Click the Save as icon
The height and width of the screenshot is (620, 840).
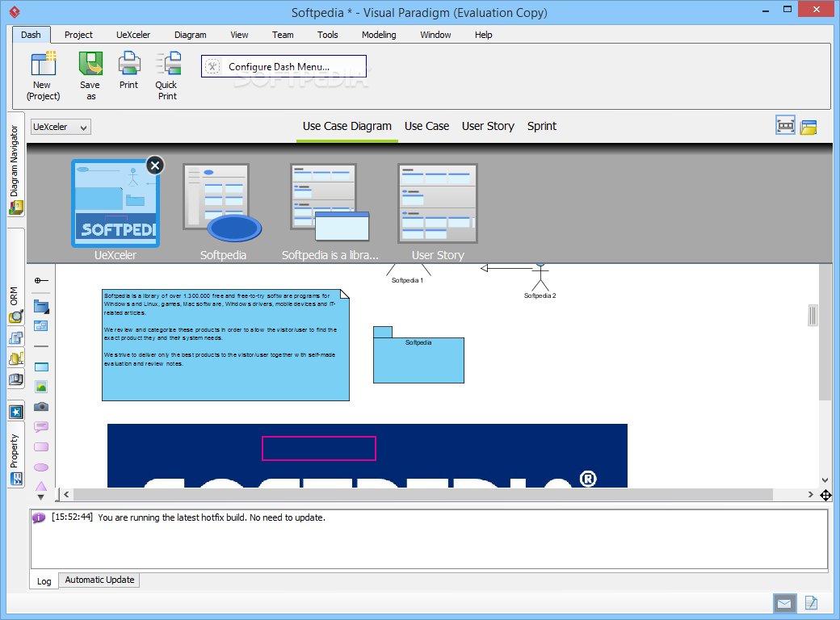tap(90, 76)
